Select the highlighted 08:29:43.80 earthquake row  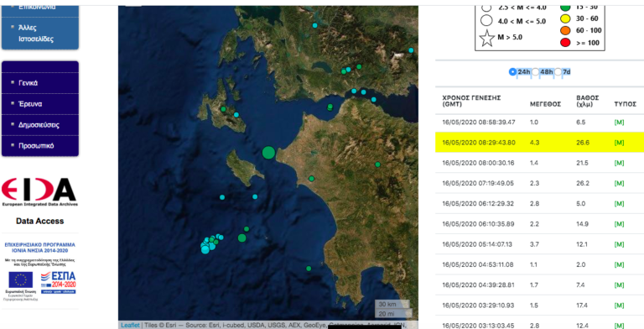tap(540, 143)
